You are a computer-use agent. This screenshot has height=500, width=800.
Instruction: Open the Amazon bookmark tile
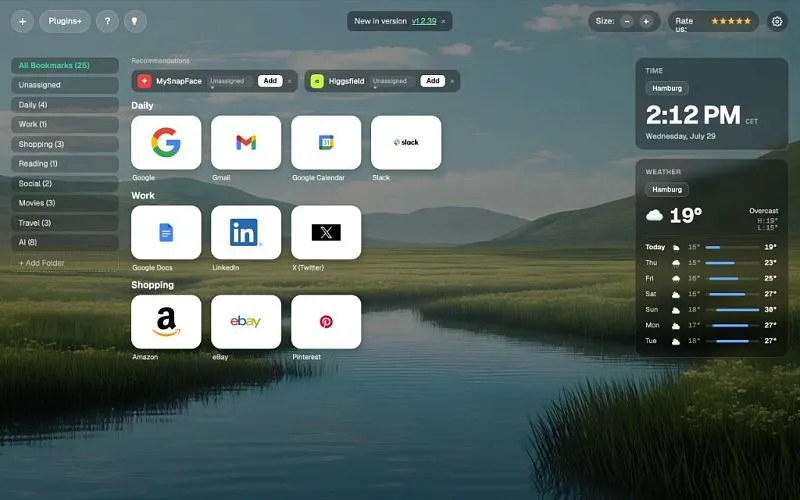(x=166, y=322)
